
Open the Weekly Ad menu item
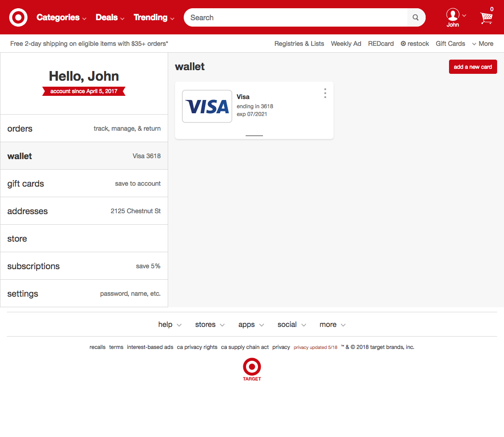click(346, 44)
